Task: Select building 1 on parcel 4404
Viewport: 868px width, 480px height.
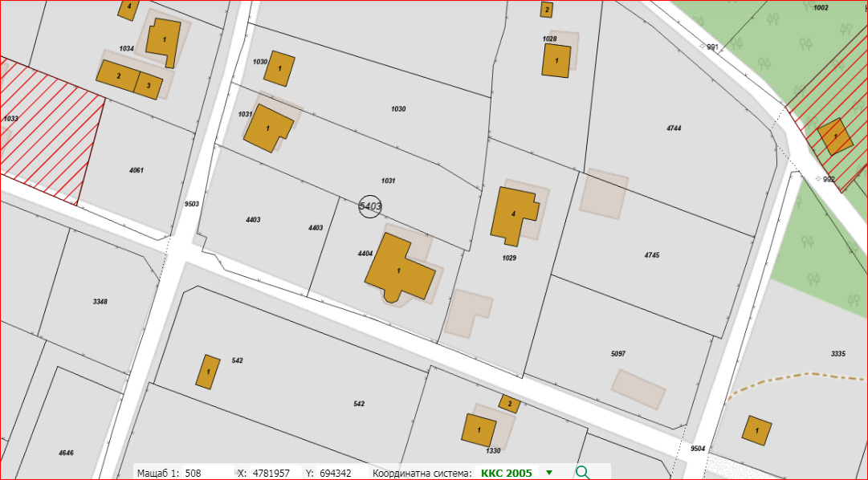Action: [399, 271]
